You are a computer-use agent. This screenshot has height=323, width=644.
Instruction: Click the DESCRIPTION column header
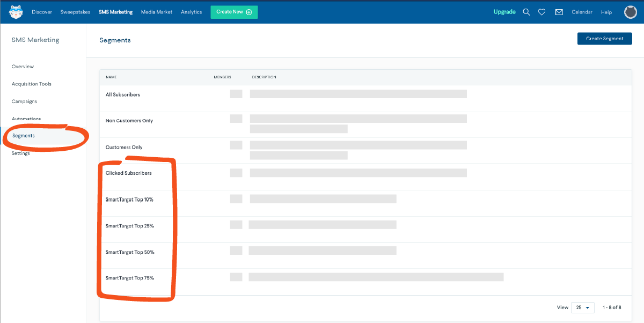click(264, 77)
